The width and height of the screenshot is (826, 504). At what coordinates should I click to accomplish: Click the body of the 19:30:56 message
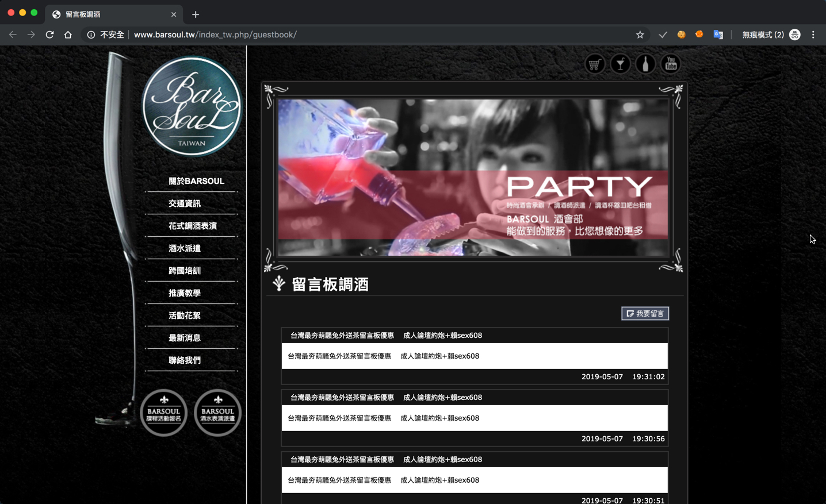pos(475,418)
